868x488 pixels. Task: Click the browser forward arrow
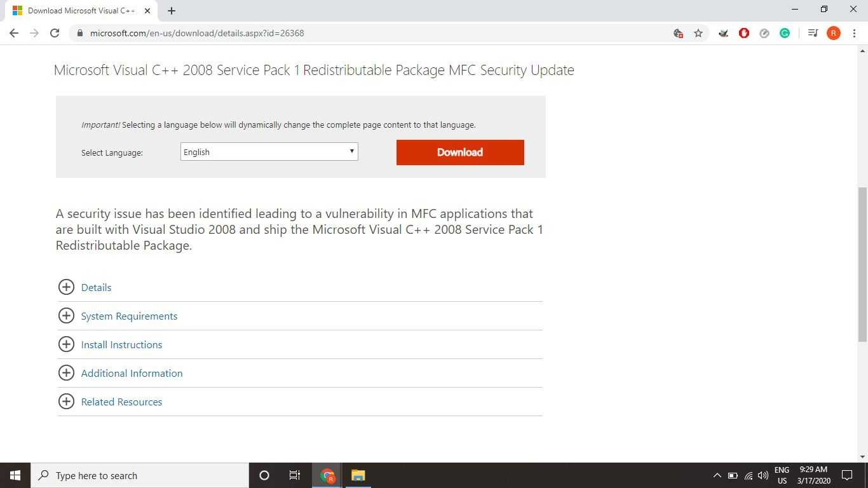point(34,33)
